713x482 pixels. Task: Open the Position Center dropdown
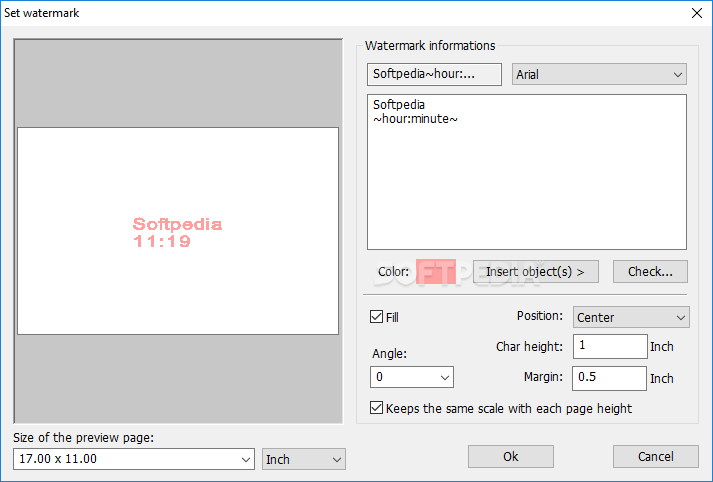(x=631, y=317)
